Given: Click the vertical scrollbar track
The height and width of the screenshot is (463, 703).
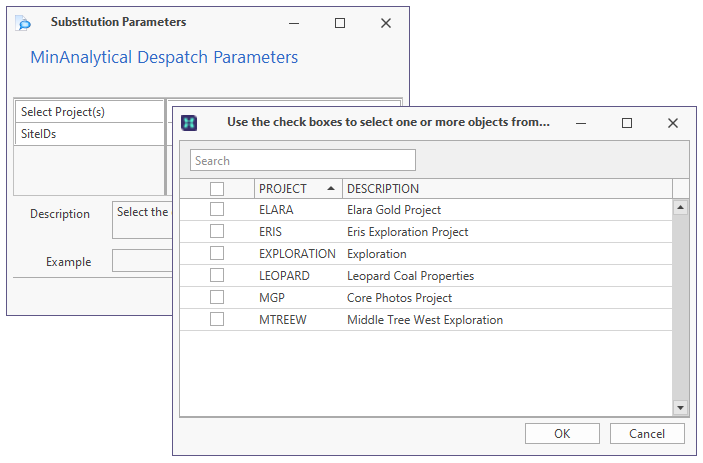Looking at the screenshot, I should point(680,307).
